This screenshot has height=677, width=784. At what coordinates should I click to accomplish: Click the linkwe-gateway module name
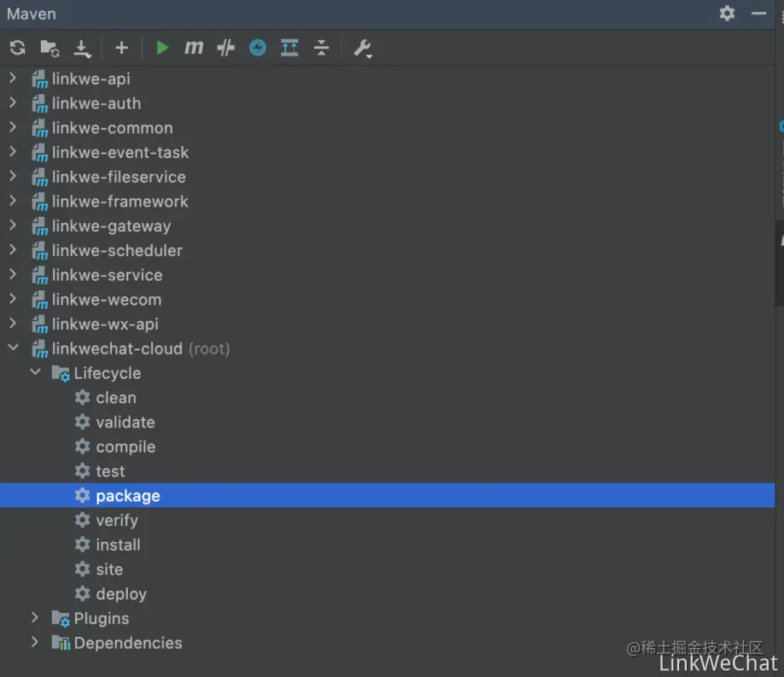click(x=112, y=226)
